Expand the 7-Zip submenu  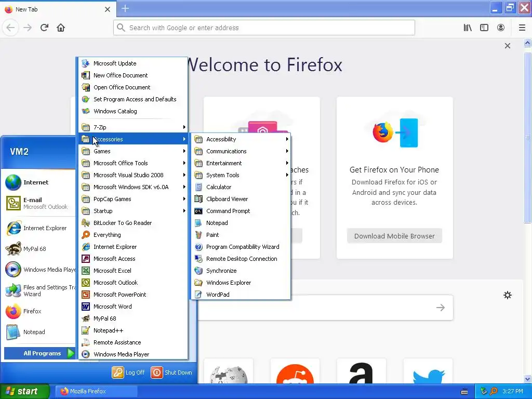134,127
